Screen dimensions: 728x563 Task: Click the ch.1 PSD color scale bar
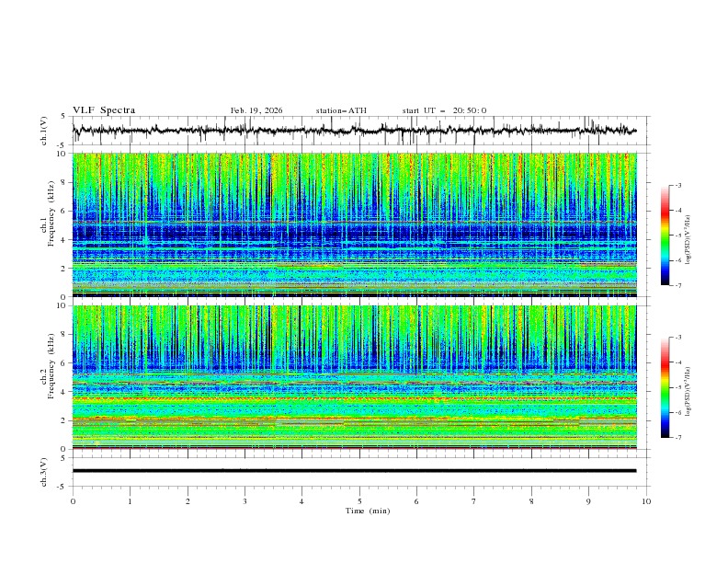[665, 236]
